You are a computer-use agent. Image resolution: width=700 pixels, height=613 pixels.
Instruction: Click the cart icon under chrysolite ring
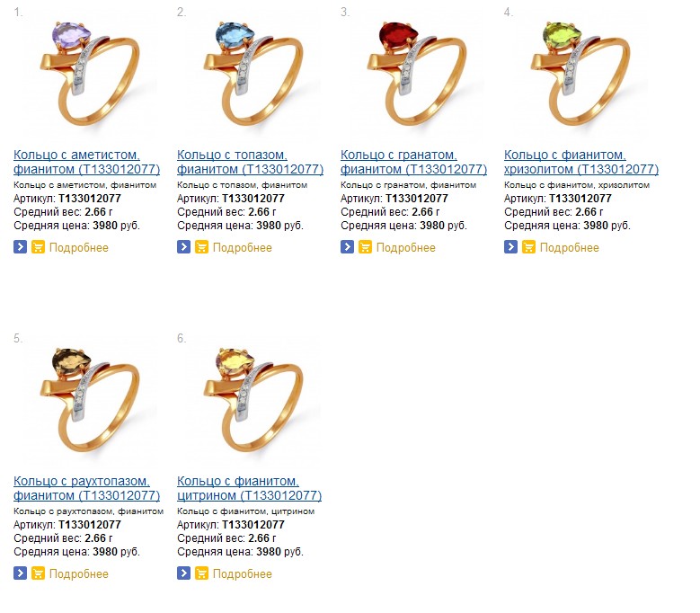528,247
